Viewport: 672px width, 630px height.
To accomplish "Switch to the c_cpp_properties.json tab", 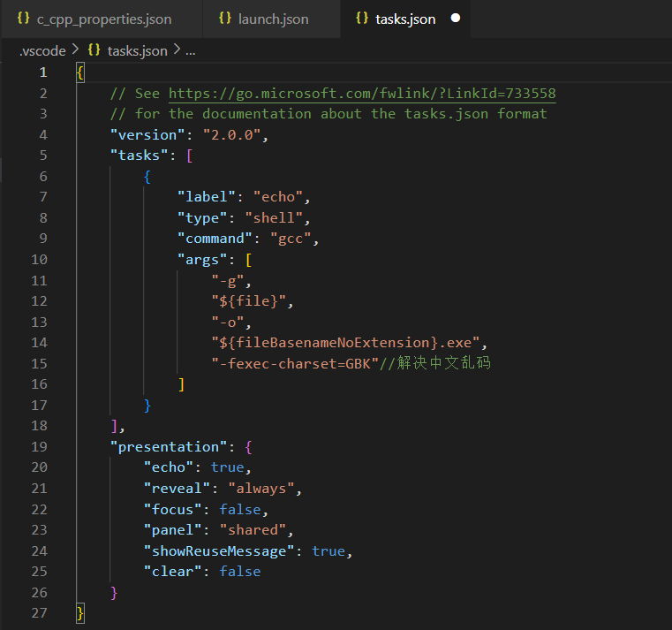I will pyautogui.click(x=102, y=19).
